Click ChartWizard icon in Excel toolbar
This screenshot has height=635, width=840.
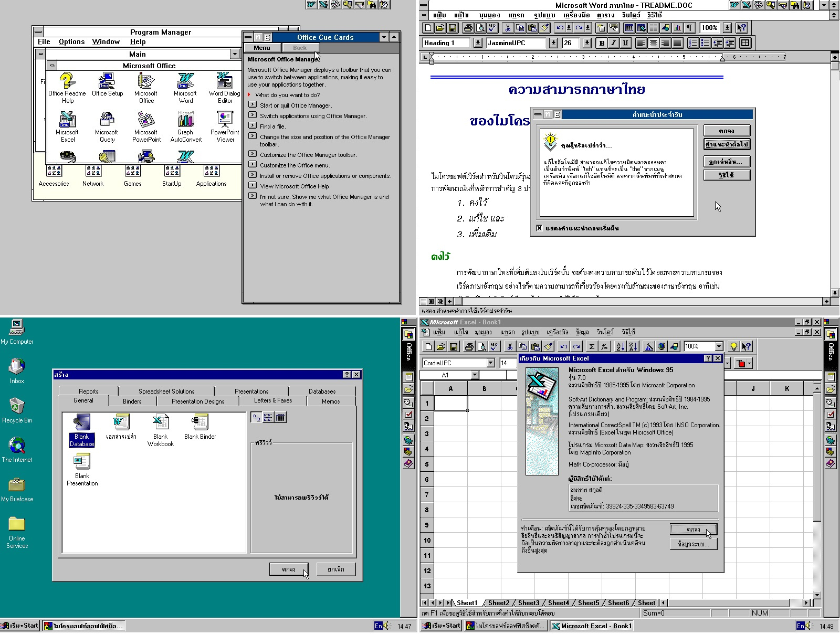[649, 346]
